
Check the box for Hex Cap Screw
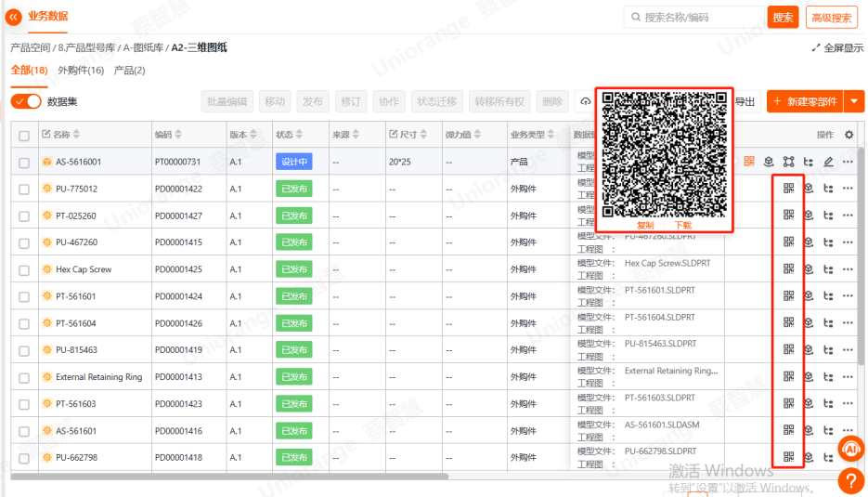[x=24, y=269]
